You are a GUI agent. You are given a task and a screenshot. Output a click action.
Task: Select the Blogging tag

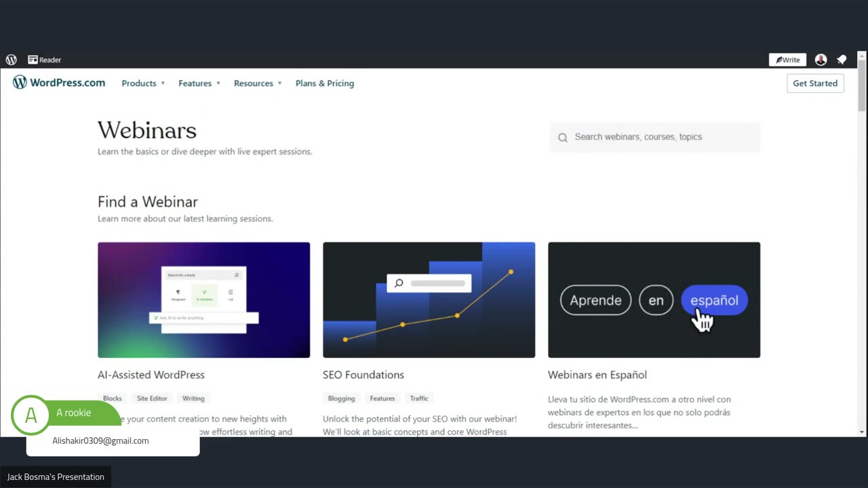[x=341, y=399]
